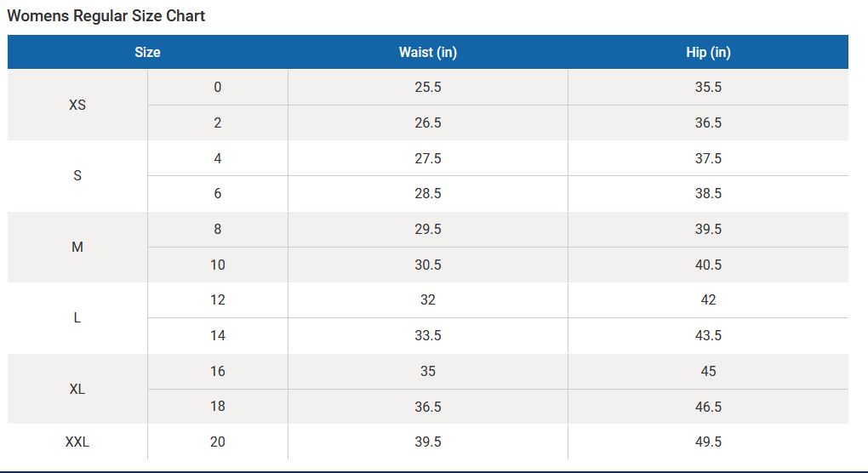
Task: Click numeric size 20 cell
Action: (218, 442)
